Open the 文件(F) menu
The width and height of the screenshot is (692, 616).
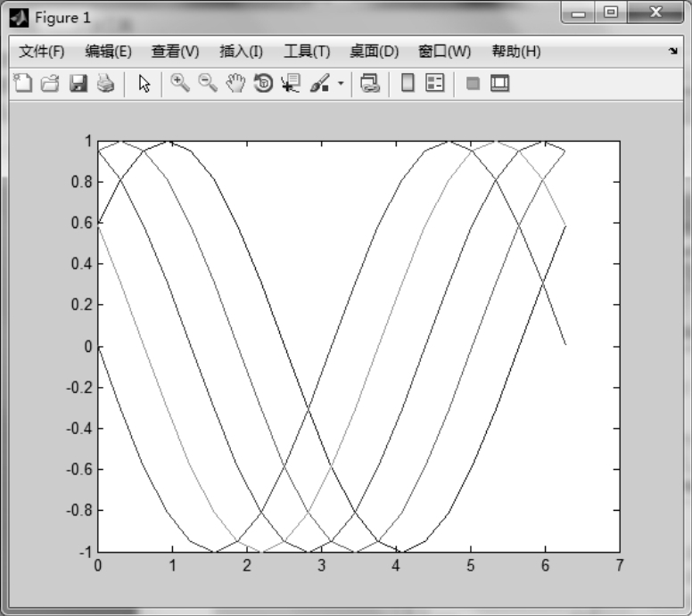click(x=42, y=52)
